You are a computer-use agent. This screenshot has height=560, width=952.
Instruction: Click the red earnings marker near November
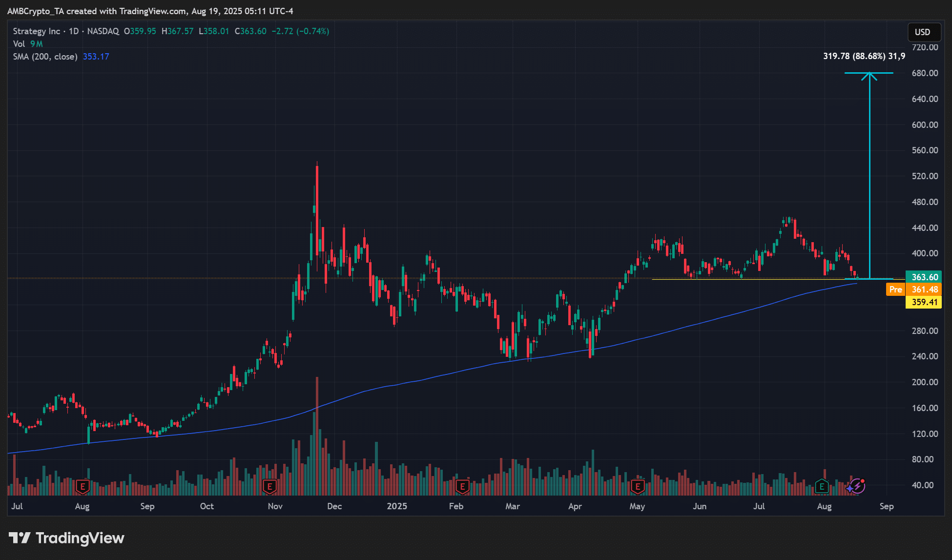pyautogui.click(x=269, y=486)
